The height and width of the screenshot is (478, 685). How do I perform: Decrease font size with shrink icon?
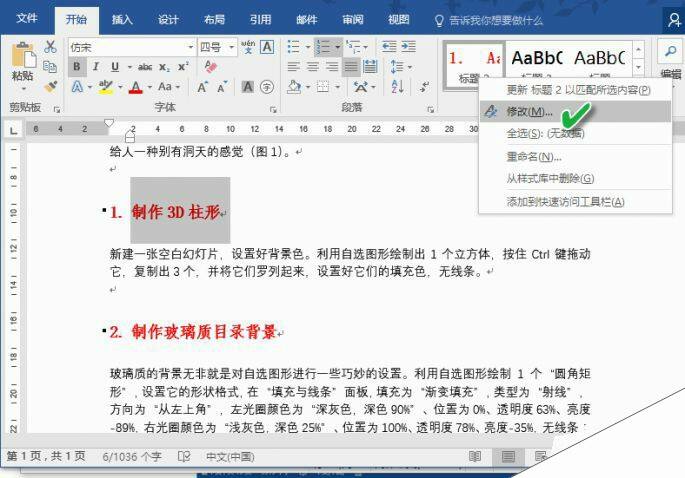tap(222, 87)
